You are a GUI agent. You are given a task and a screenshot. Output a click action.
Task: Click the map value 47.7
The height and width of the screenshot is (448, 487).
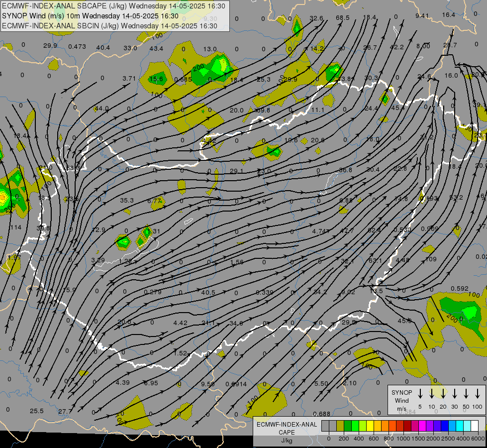[347, 230]
